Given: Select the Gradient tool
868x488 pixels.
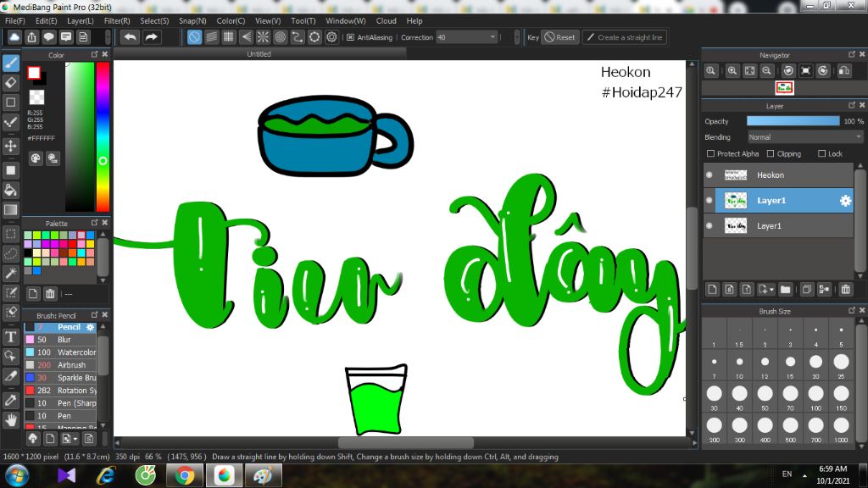Looking at the screenshot, I should pyautogui.click(x=10, y=210).
